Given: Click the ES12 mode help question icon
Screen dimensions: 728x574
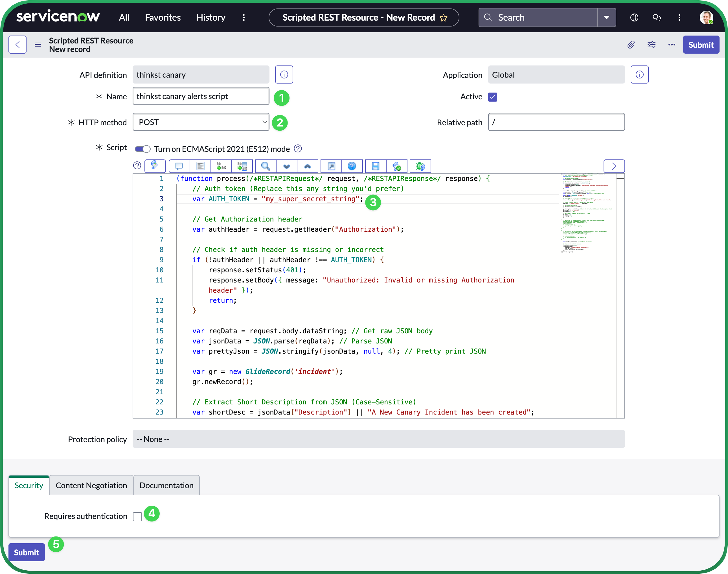Looking at the screenshot, I should 298,148.
